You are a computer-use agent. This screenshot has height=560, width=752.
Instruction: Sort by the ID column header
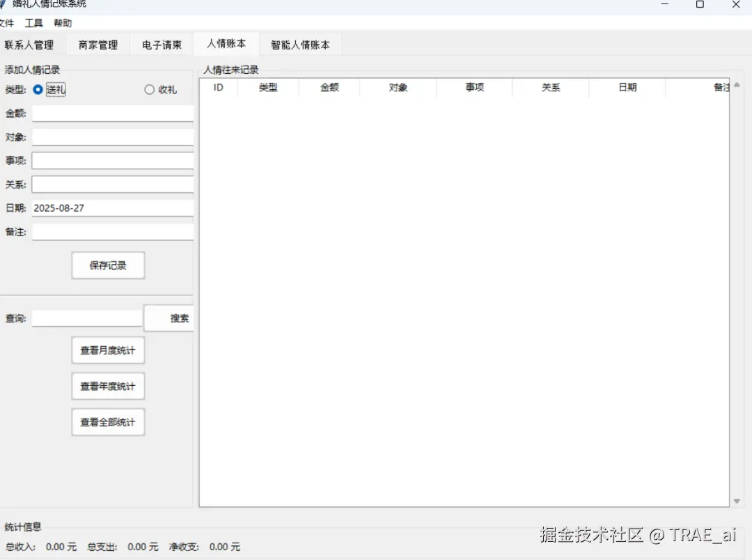point(218,87)
